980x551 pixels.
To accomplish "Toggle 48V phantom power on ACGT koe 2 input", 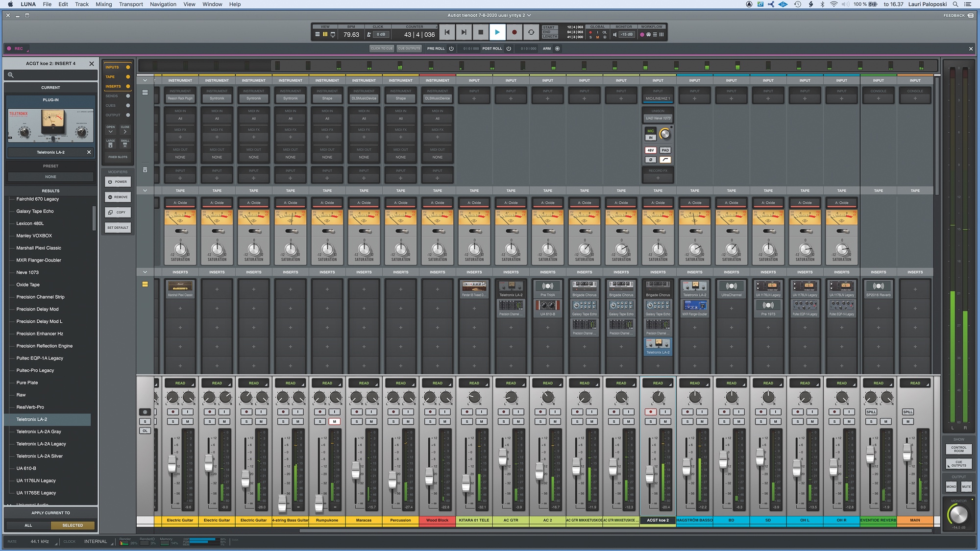I will pyautogui.click(x=650, y=150).
